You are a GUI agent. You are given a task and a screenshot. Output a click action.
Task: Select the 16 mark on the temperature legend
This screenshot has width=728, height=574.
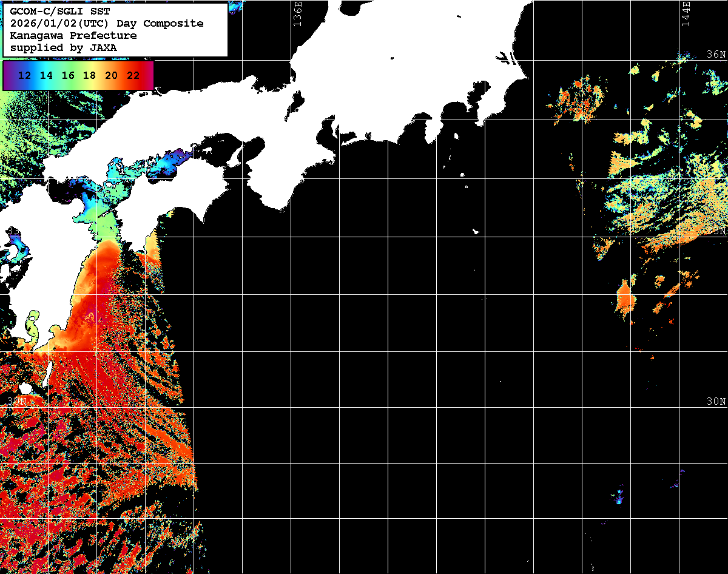point(68,76)
